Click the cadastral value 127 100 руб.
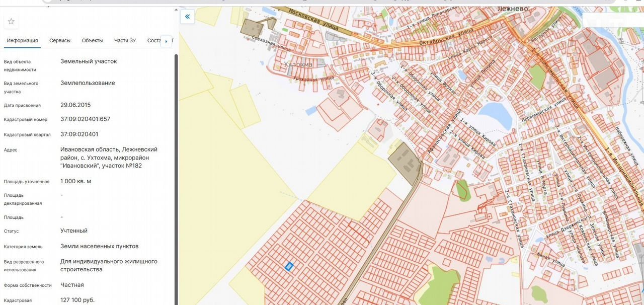The width and height of the screenshot is (644, 305). tap(77, 300)
